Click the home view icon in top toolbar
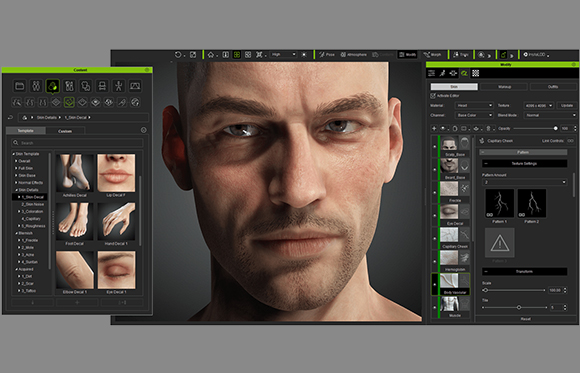 click(x=210, y=55)
